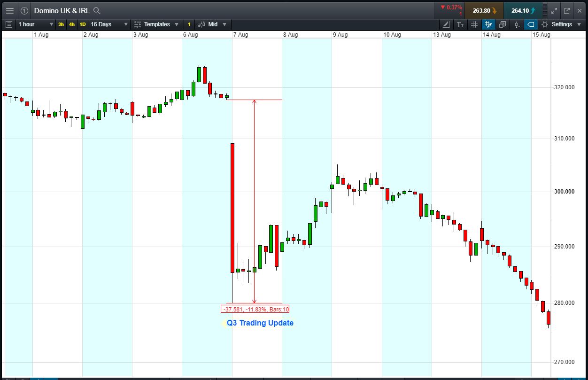Click the Q3 Trading Update annotation text
Screen dimensions: 588x380
click(x=260, y=323)
